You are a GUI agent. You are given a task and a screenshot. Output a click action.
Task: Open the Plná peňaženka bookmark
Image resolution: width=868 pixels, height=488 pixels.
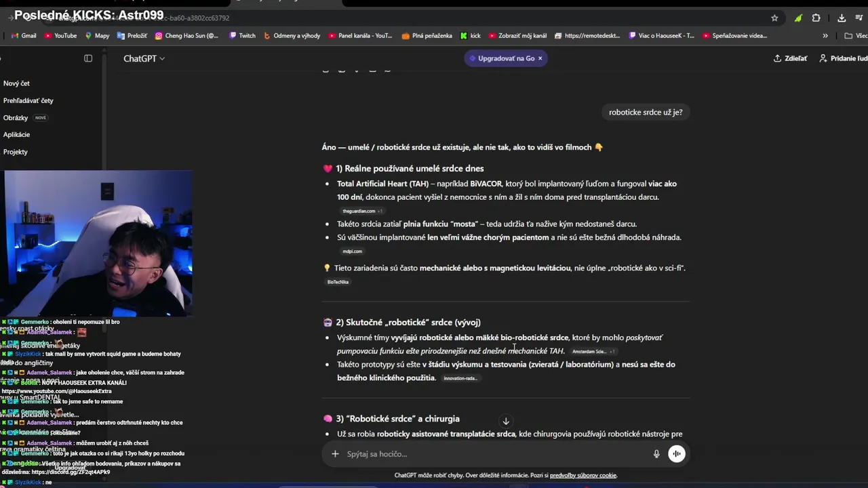point(427,35)
